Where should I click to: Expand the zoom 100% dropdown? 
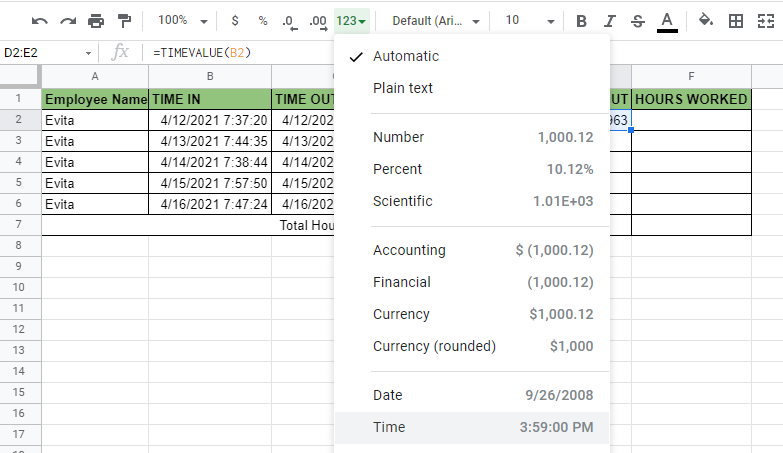(184, 20)
